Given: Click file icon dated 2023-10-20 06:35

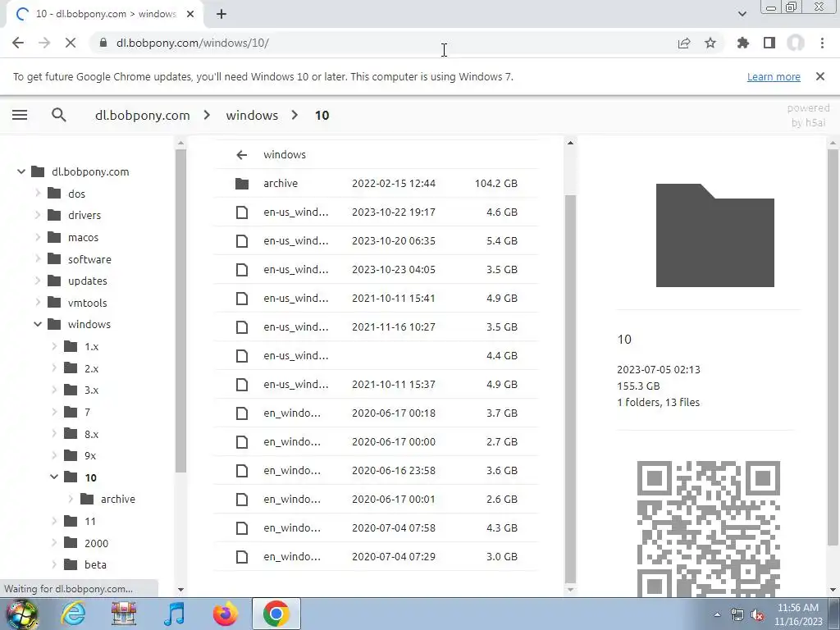Looking at the screenshot, I should coord(242,241).
